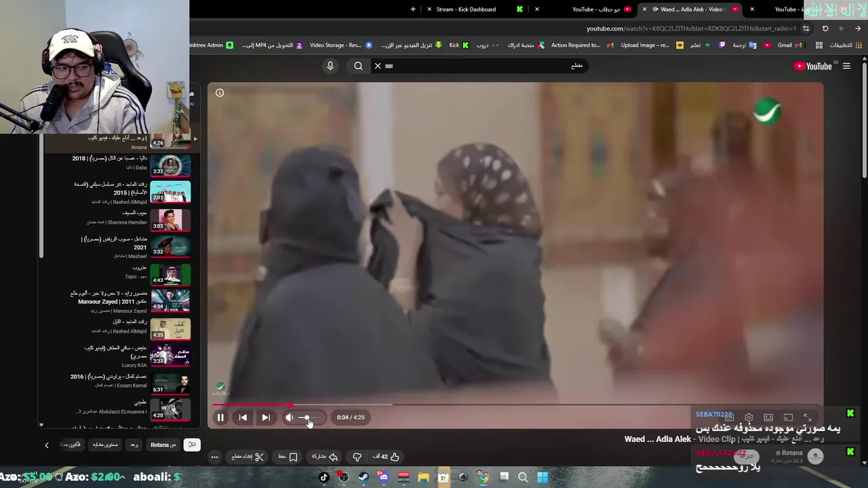
Task: Pause the YouTube video
Action: (x=220, y=418)
